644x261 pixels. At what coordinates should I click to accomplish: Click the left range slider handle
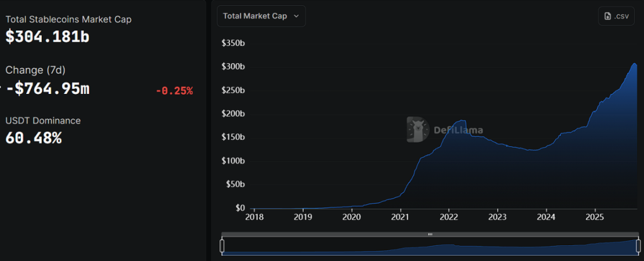pyautogui.click(x=222, y=246)
